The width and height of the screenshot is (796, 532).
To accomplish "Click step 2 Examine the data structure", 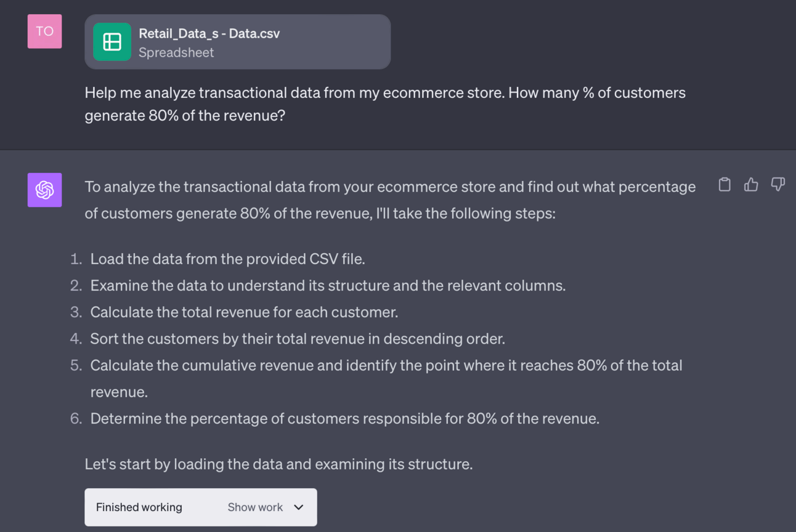I will tap(327, 286).
